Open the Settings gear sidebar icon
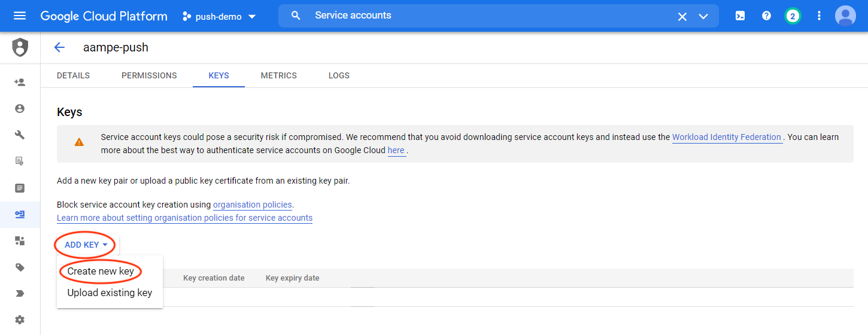Image resolution: width=868 pixels, height=335 pixels. click(20, 320)
